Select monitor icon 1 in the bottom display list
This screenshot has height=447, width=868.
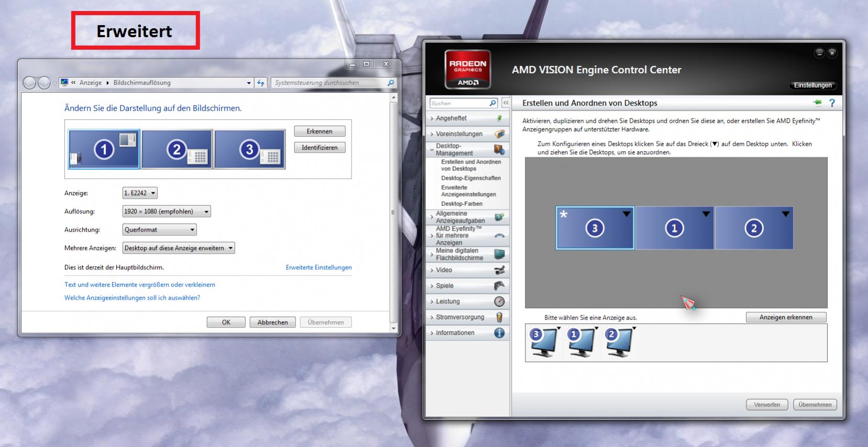pos(581,342)
